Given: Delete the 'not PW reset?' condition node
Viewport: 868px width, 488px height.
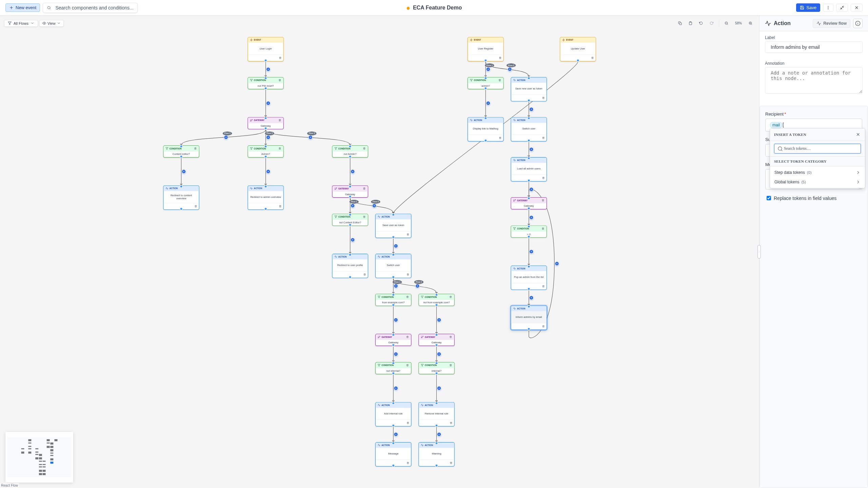Looking at the screenshot, I should [280, 80].
